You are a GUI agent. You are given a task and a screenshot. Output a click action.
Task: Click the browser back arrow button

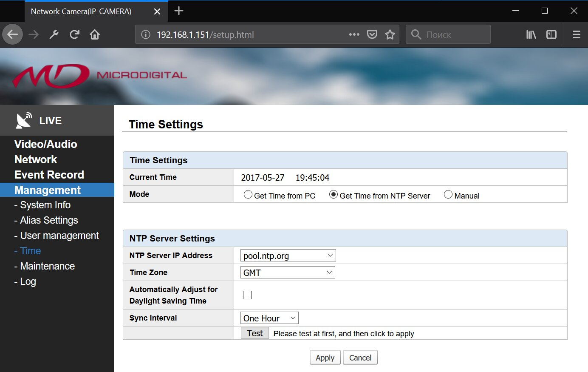click(x=12, y=34)
